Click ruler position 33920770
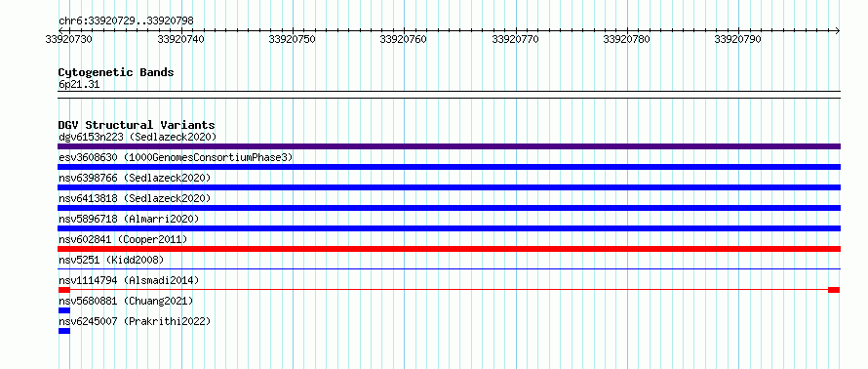 516,39
